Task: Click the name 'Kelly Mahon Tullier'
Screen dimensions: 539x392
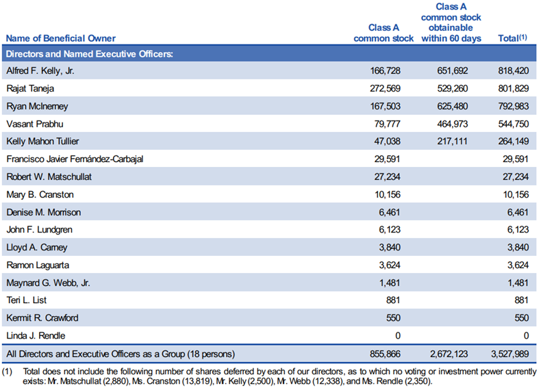Action: (42, 142)
